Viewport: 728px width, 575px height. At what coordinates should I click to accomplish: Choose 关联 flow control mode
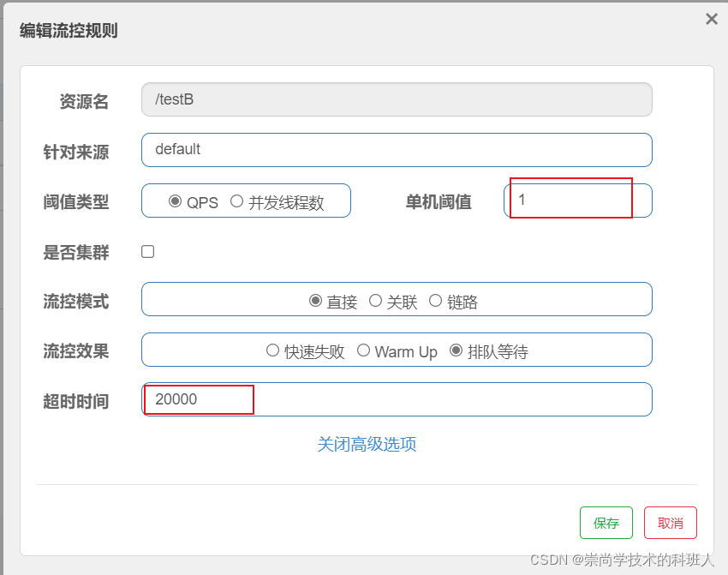tap(376, 301)
